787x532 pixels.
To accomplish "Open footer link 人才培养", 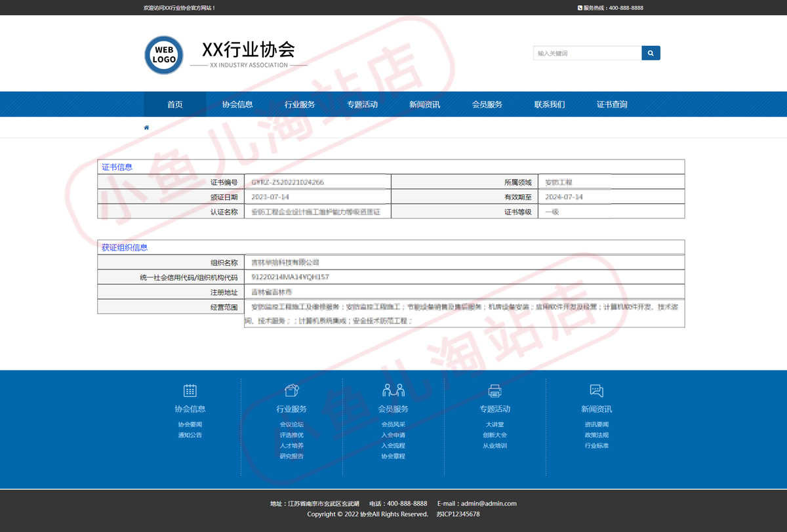I will click(292, 445).
